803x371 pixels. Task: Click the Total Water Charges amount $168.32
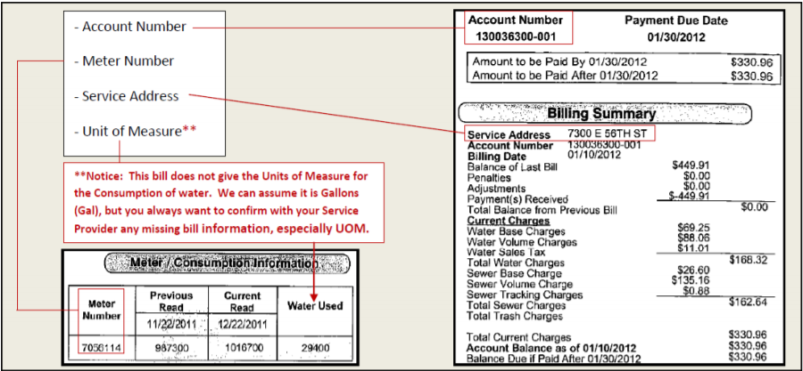coord(748,260)
